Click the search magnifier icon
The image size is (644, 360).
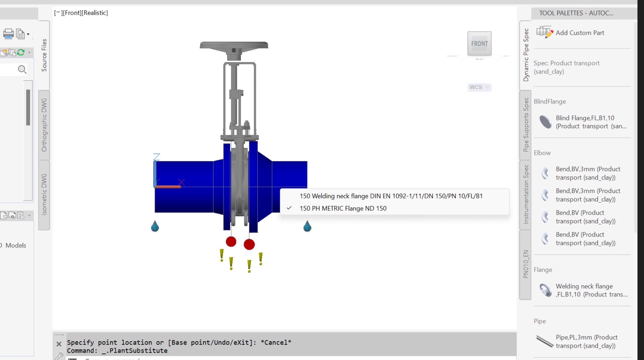(x=22, y=69)
